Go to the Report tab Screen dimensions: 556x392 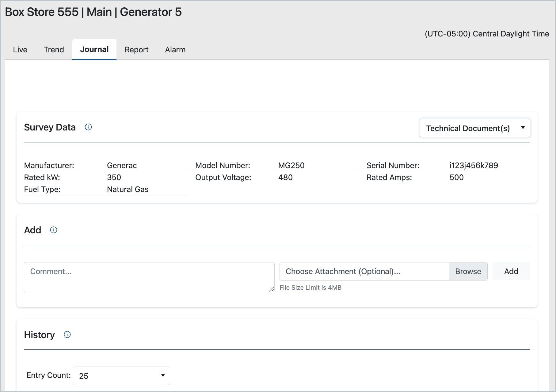(x=136, y=50)
